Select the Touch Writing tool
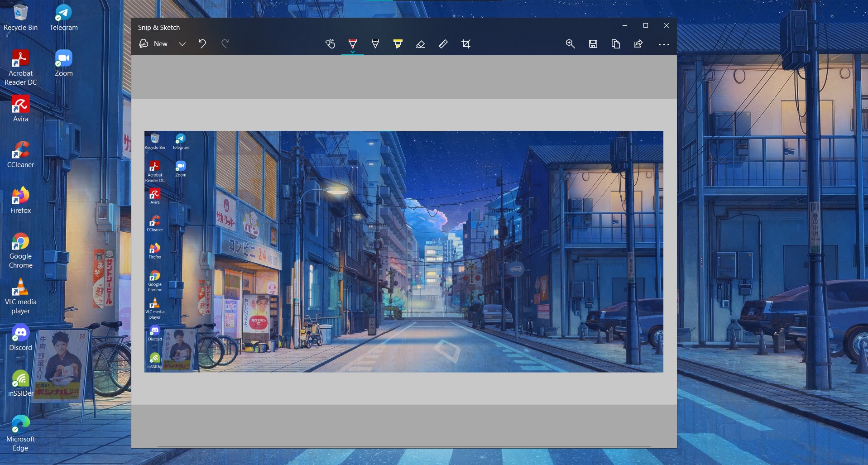Screen dimensions: 868x465 coord(330,44)
